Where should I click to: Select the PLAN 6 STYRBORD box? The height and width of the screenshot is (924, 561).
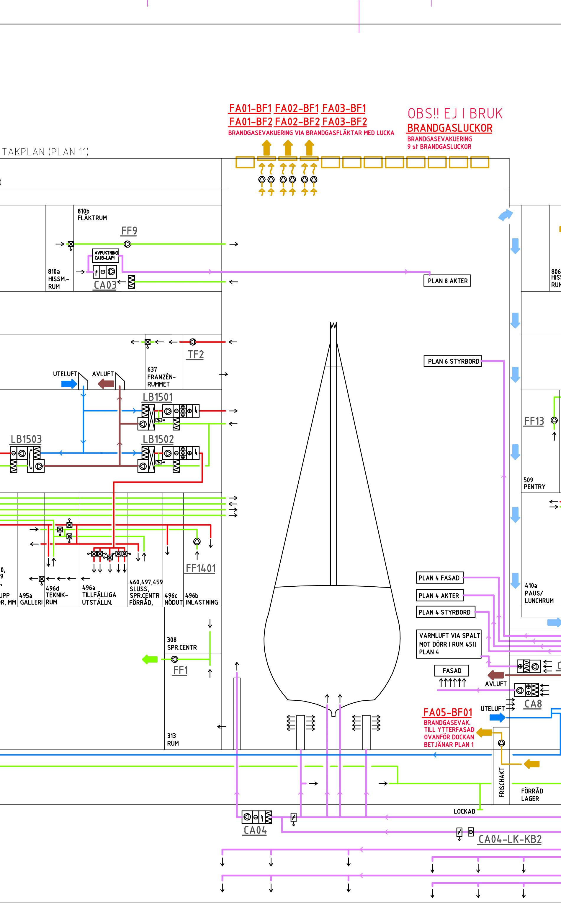point(453,361)
